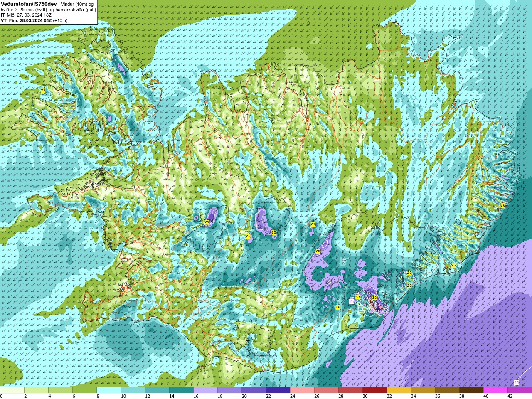
Task: Pick the 4–6 m/s green legend swatch
Action: point(61,390)
